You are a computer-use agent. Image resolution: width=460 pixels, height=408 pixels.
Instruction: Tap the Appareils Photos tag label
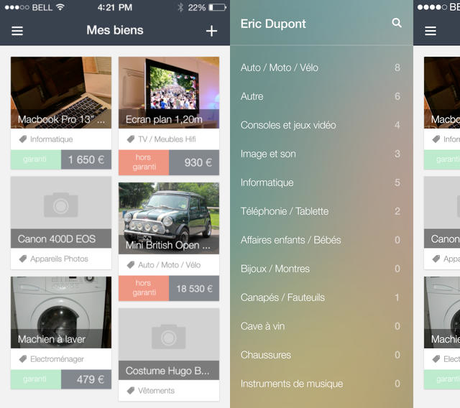[59, 259]
